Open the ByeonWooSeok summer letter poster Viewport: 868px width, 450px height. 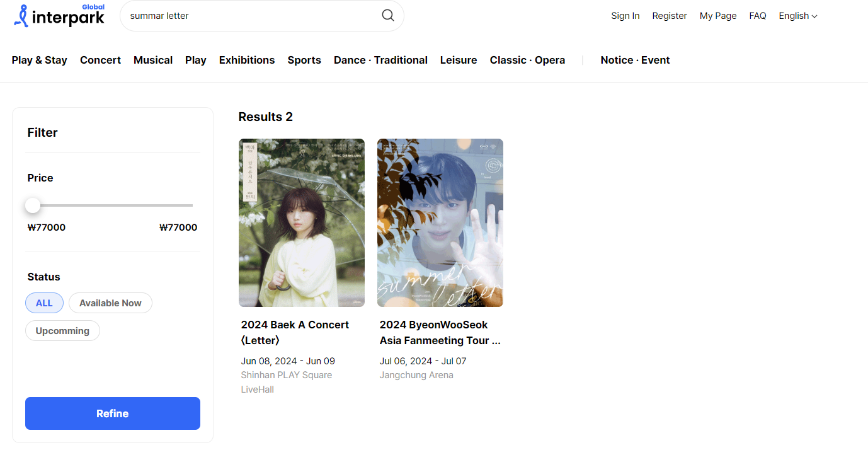tap(440, 222)
